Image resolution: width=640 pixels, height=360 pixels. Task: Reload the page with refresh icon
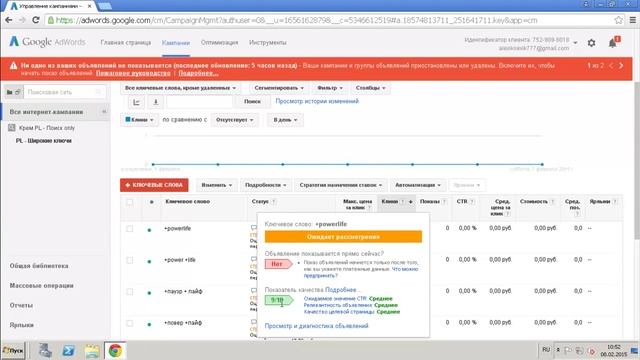click(36, 20)
